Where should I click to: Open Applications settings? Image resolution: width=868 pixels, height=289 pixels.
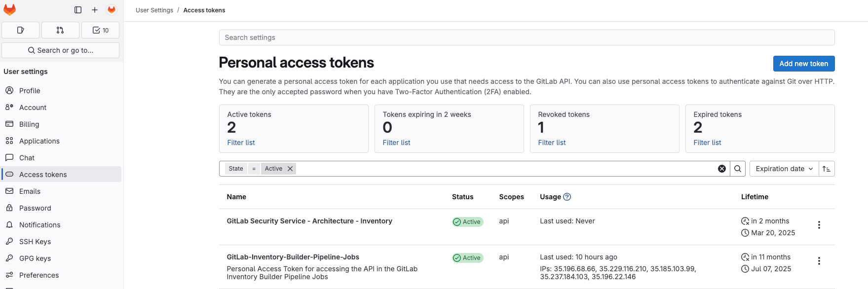[61, 141]
